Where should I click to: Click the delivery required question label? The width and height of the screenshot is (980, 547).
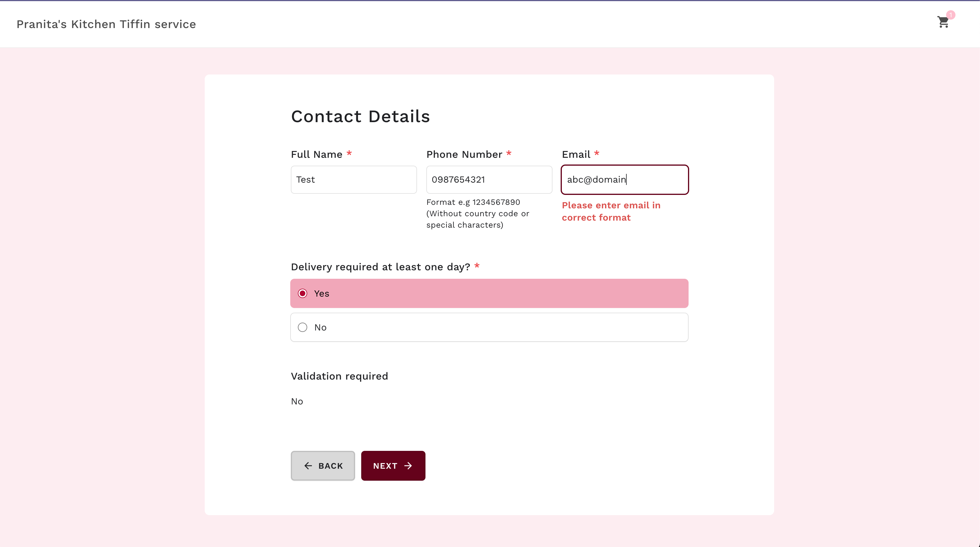(x=380, y=267)
